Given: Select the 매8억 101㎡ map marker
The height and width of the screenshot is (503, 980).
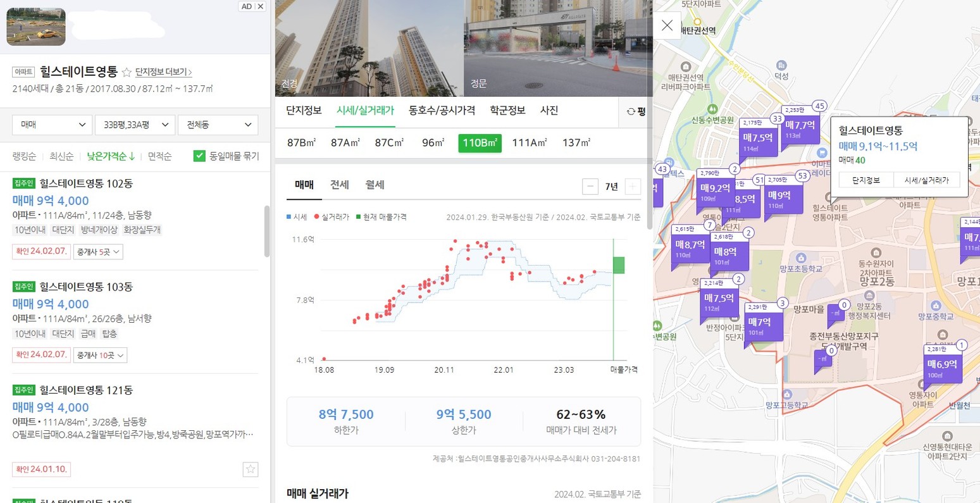Looking at the screenshot, I should pos(729,254).
